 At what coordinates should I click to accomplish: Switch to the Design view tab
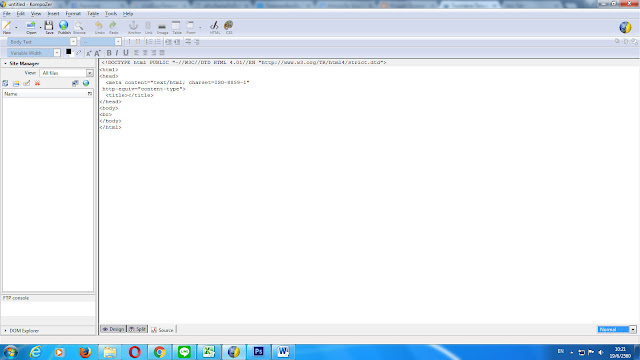click(x=113, y=329)
